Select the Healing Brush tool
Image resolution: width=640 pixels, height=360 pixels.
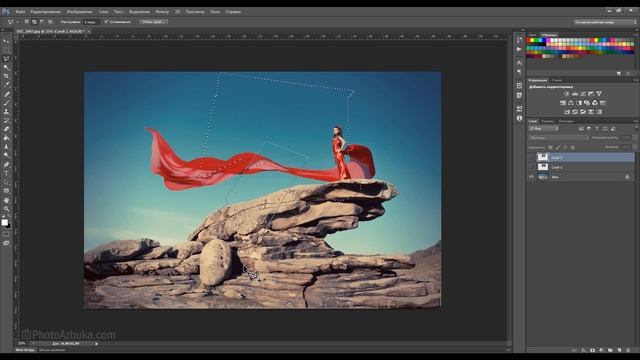point(6,94)
